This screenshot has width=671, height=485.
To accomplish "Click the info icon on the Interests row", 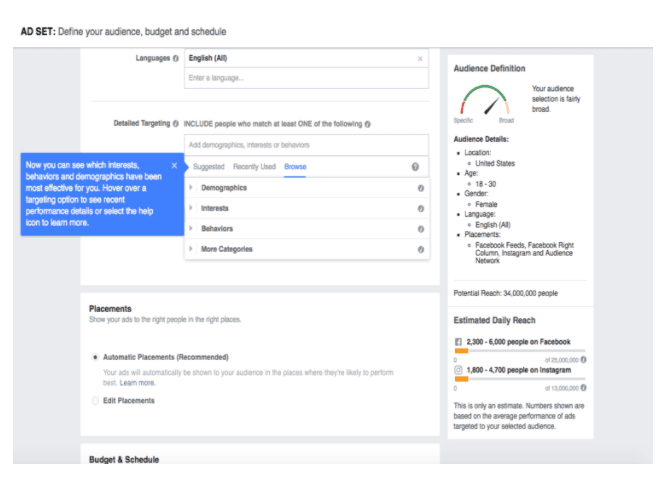I will click(x=421, y=208).
